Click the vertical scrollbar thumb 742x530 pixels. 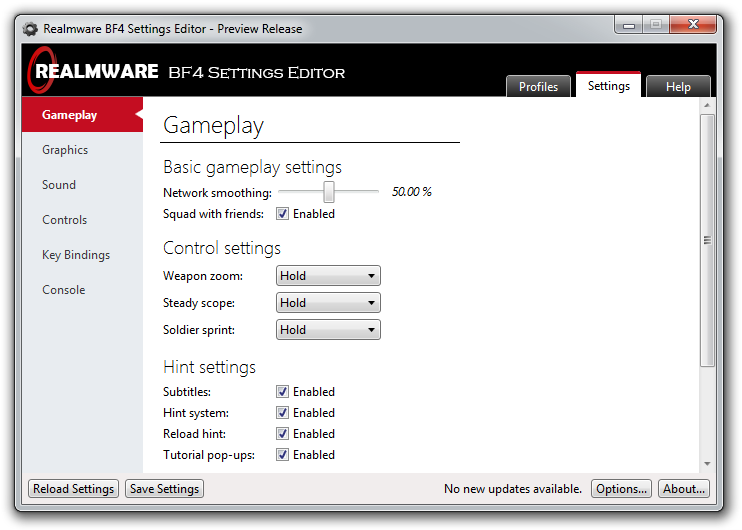point(707,240)
